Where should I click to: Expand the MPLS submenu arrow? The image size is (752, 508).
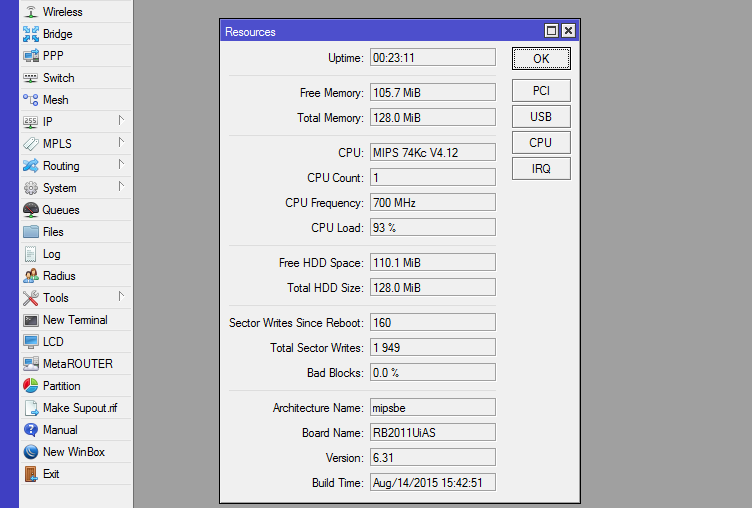[120, 143]
